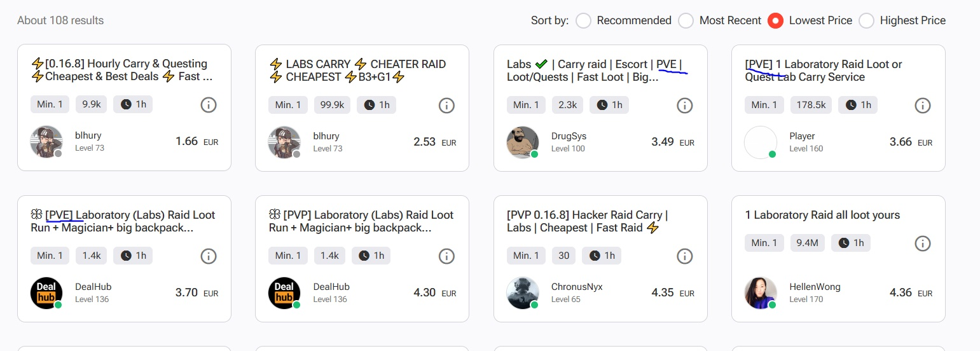Screen dimensions: 980x351
Task: Click info icon on LABS CARRY CHEATER RAID offer
Action: 446,105
